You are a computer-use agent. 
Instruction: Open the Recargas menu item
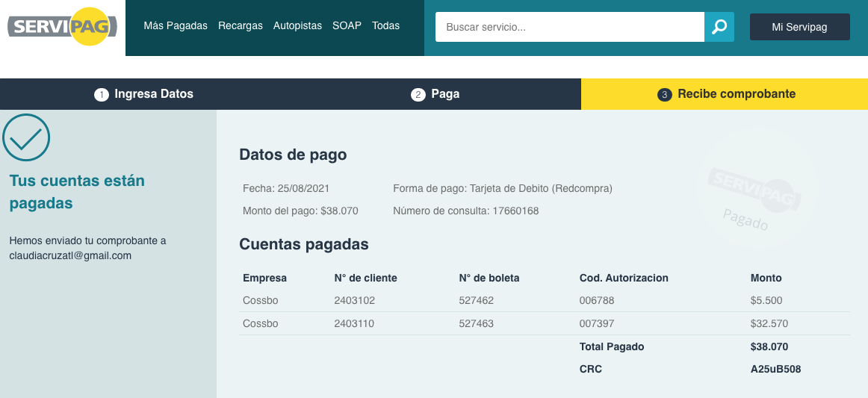point(241,25)
